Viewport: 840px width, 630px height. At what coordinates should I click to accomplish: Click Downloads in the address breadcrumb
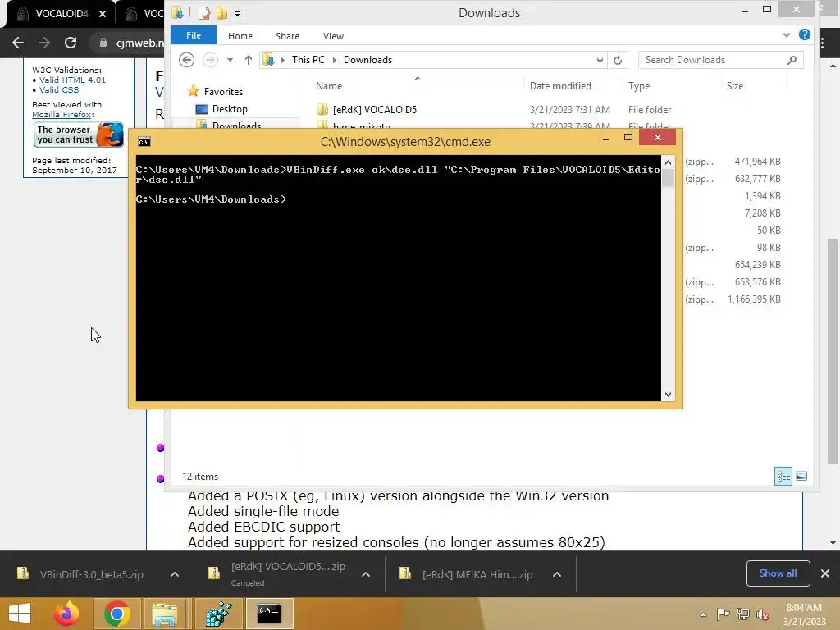tap(367, 60)
